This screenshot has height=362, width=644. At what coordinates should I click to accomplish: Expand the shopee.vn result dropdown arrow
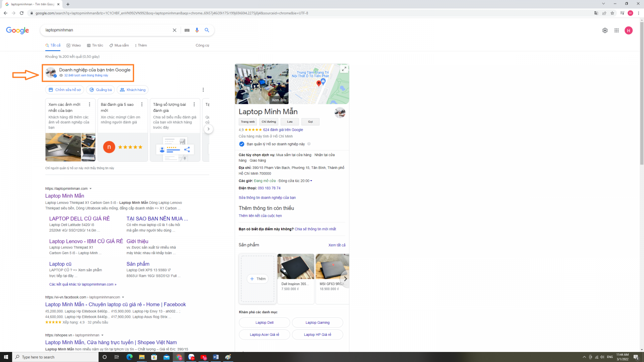click(102, 335)
